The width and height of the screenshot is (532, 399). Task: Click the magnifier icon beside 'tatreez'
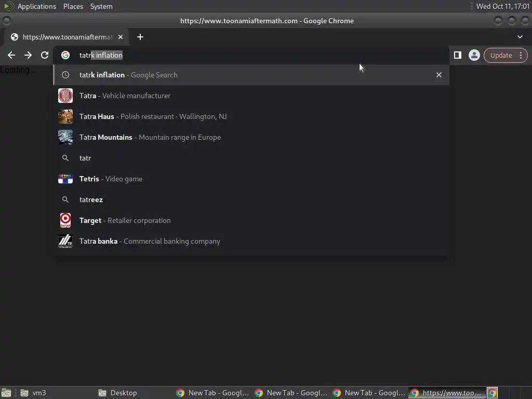point(65,199)
